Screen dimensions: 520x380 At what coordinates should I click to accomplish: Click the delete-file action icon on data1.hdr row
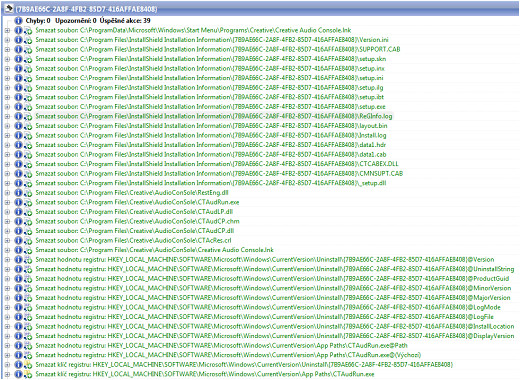[x=28, y=145]
